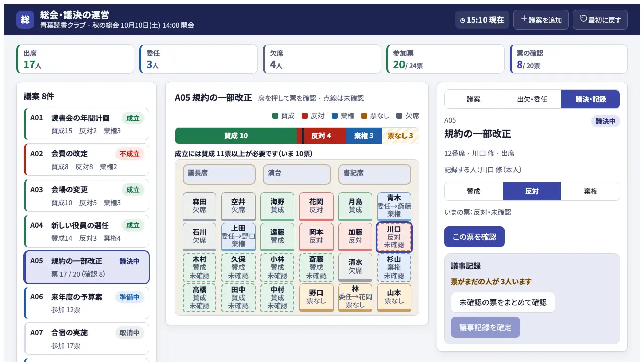Click seat 青木 委任→斎藤
644x362 pixels.
pos(394,206)
